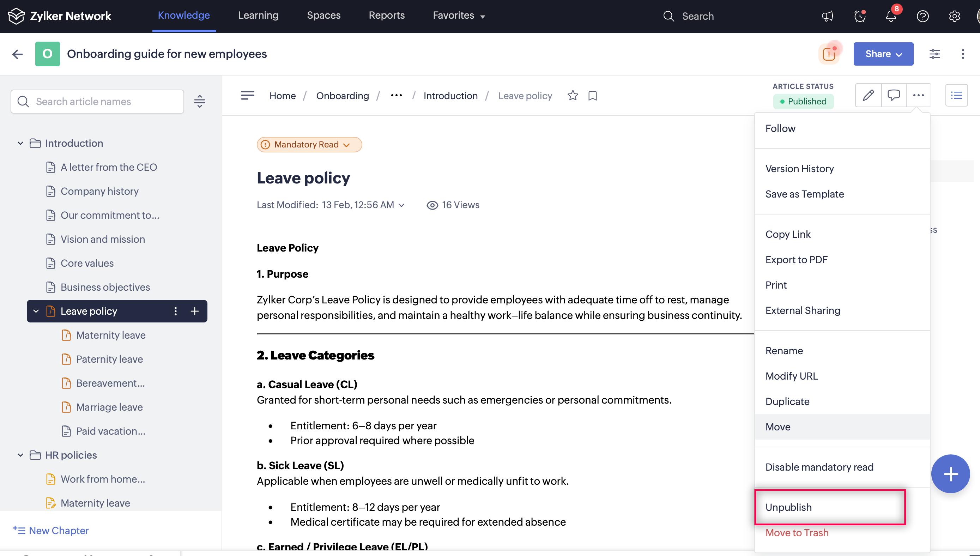The image size is (980, 556).
Task: Click the pencil edit article icon
Action: [x=868, y=95]
